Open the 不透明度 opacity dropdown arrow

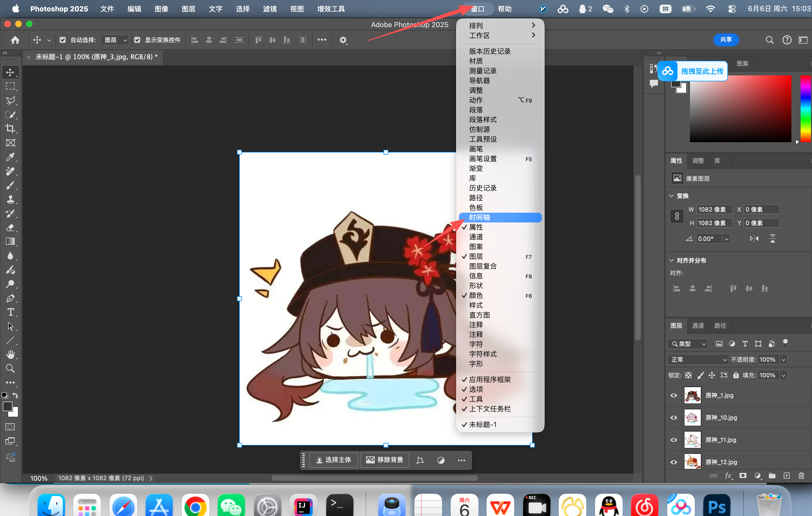click(x=784, y=359)
